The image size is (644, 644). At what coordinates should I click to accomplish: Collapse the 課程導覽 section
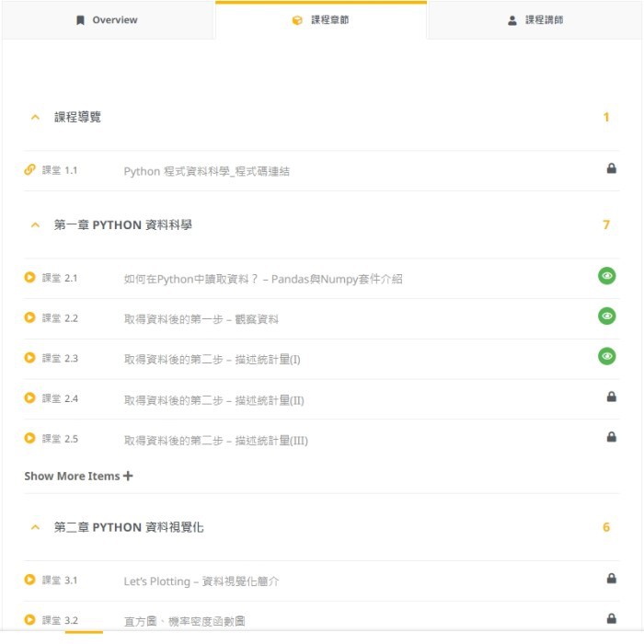35,117
